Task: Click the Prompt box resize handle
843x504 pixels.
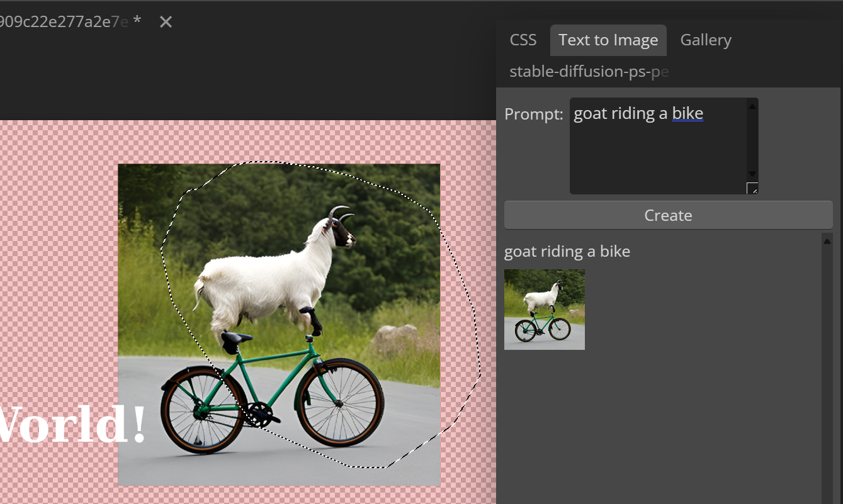Action: [x=752, y=189]
